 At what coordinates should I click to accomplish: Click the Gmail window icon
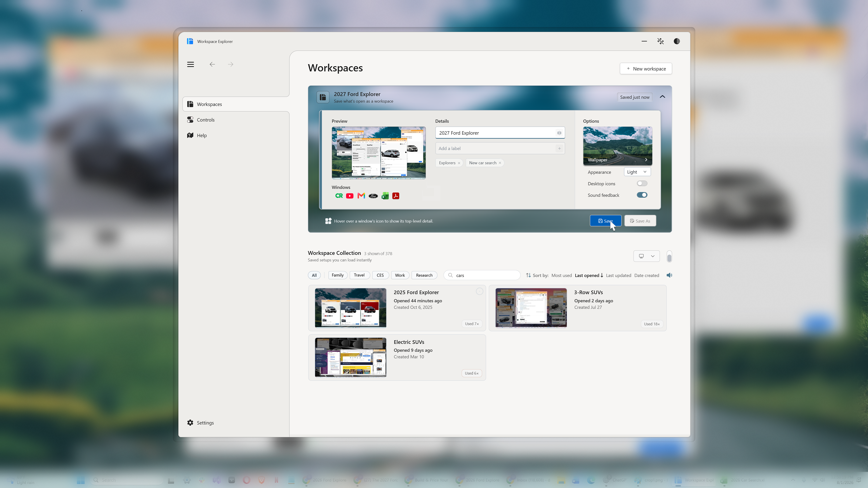pos(361,196)
